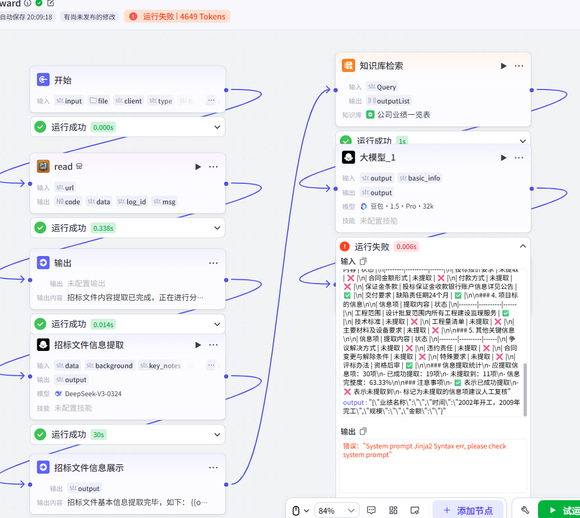Image resolution: width=580 pixels, height=518 pixels.
Task: Run the 招标文件信息提取 node with play button
Action: tap(198, 345)
